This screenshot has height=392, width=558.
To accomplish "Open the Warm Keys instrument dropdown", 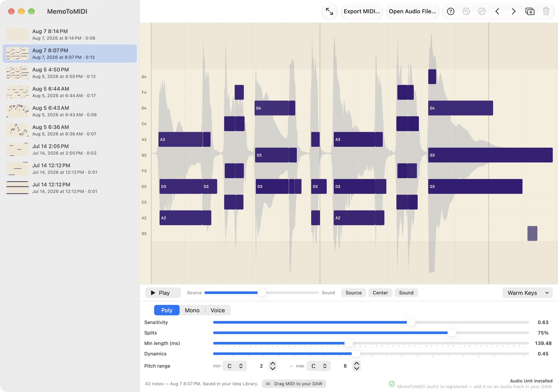I will 527,293.
